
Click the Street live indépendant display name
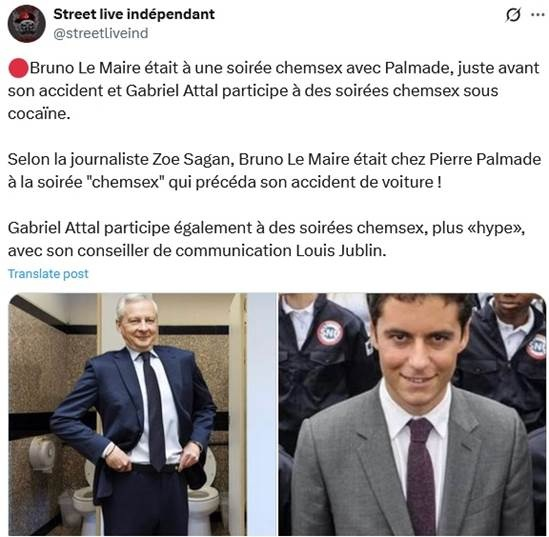pyautogui.click(x=134, y=14)
